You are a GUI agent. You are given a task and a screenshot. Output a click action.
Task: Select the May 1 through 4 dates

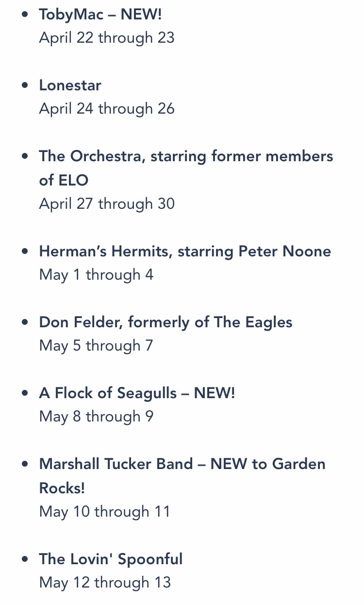coord(96,275)
